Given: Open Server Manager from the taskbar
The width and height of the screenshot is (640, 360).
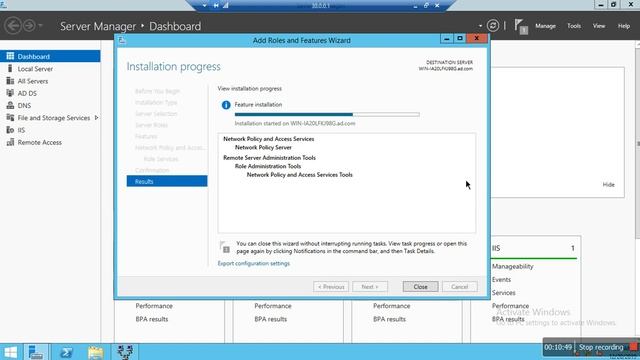Looking at the screenshot, I should click(36, 352).
